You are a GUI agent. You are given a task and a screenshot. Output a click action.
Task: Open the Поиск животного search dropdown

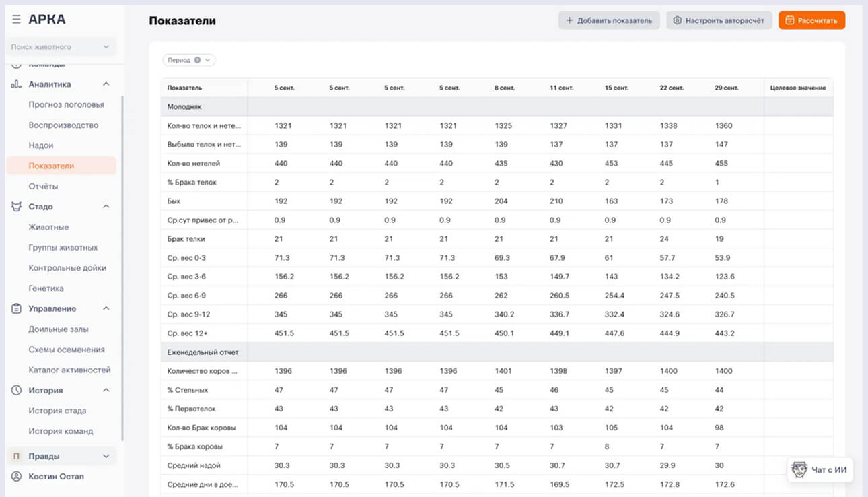coord(61,47)
